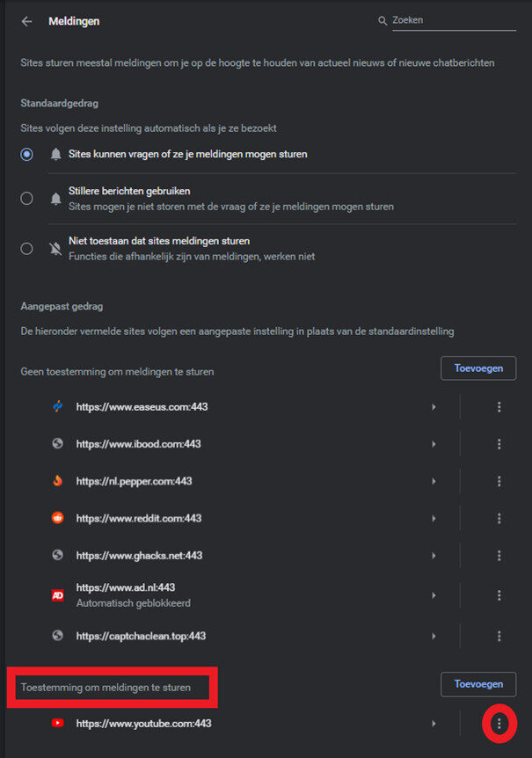532x758 pixels.
Task: Click the YouTube favicon under Toestemming
Action: tap(57, 723)
